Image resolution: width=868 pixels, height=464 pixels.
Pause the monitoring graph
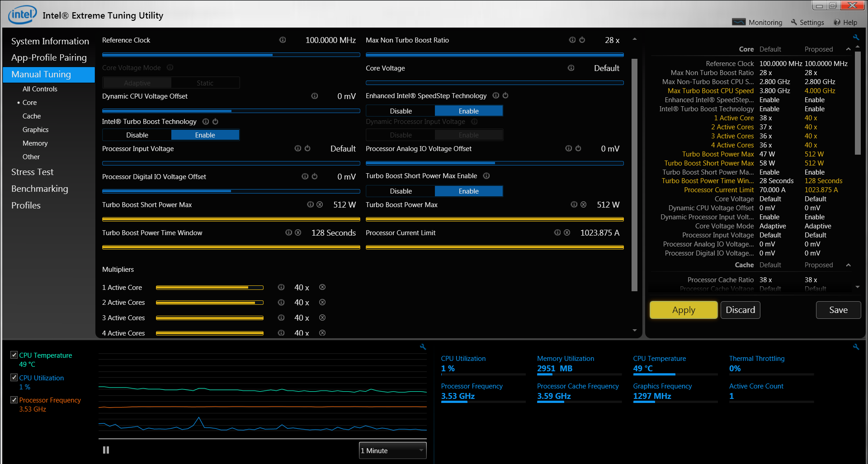(x=106, y=450)
